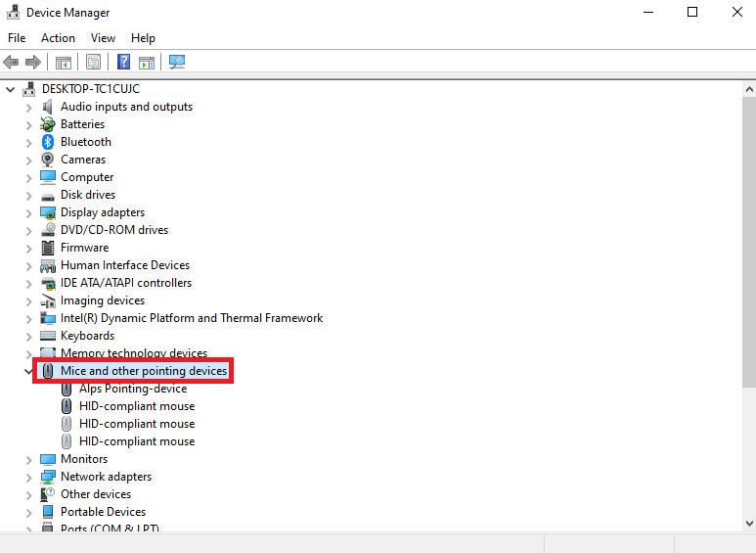Image resolution: width=756 pixels, height=553 pixels.
Task: Collapse the DESKTOP-TC1CUJC root node
Action: 10,89
